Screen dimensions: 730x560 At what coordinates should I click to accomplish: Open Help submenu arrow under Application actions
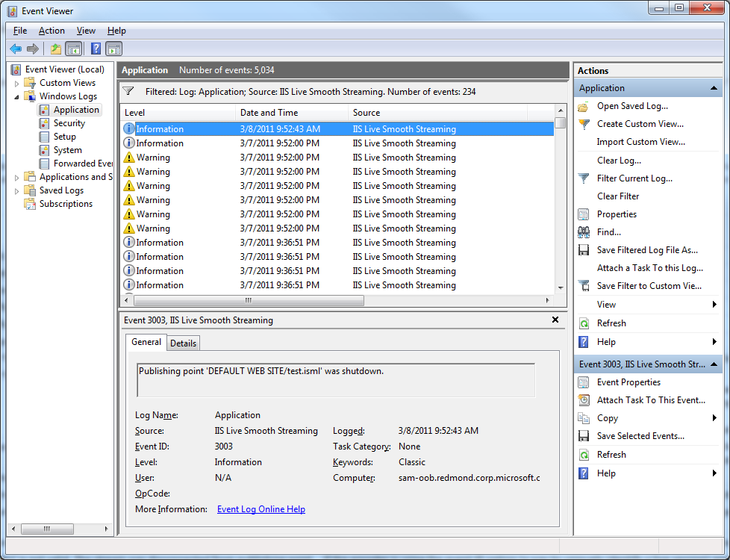tap(714, 341)
